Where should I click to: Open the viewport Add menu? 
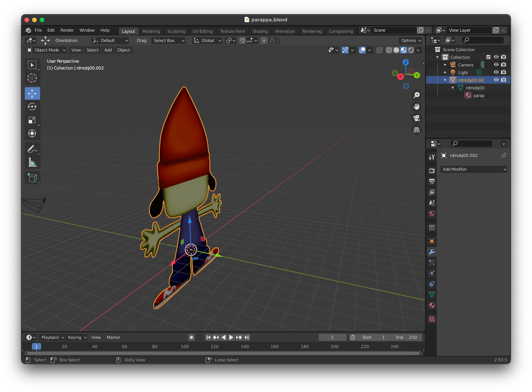(x=108, y=50)
